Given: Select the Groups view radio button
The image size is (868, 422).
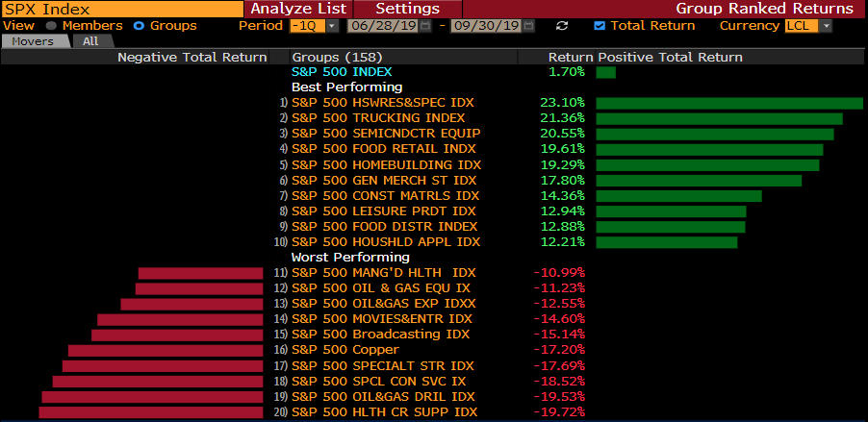Looking at the screenshot, I should click(x=139, y=26).
